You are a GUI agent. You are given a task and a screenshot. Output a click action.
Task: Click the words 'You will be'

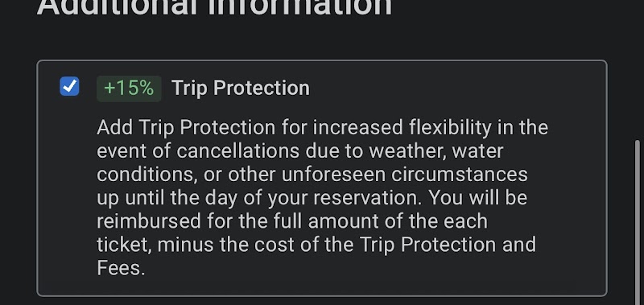(478, 197)
